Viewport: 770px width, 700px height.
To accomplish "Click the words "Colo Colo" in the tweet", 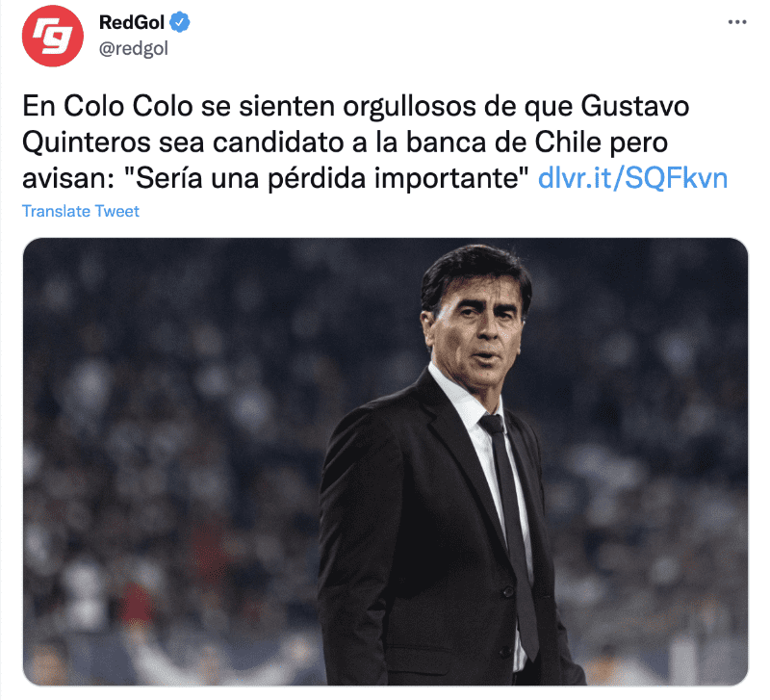I will (128, 106).
